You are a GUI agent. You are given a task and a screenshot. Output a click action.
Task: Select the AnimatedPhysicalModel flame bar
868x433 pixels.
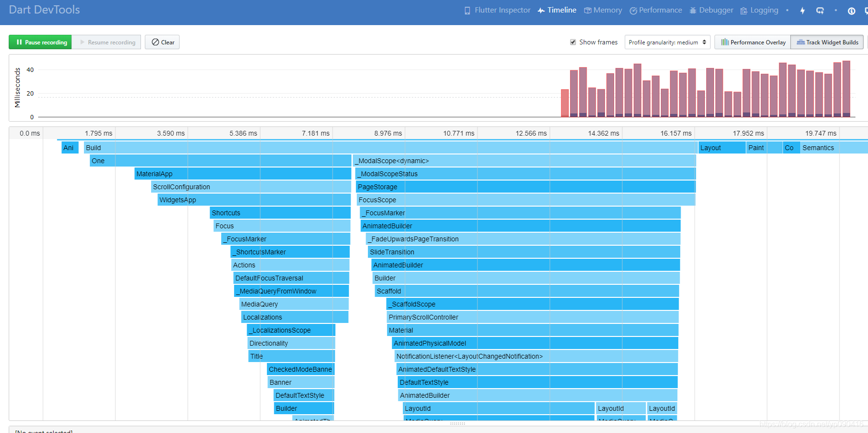535,343
